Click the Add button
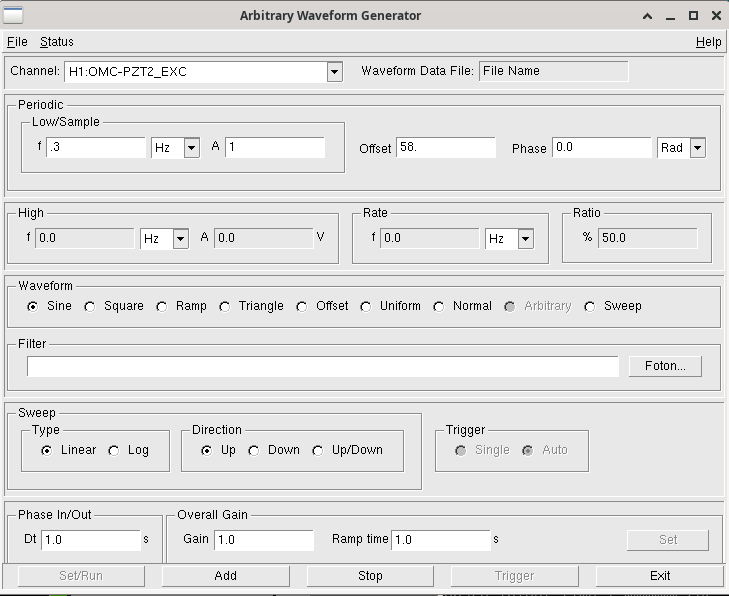Image resolution: width=729 pixels, height=596 pixels. click(x=225, y=576)
